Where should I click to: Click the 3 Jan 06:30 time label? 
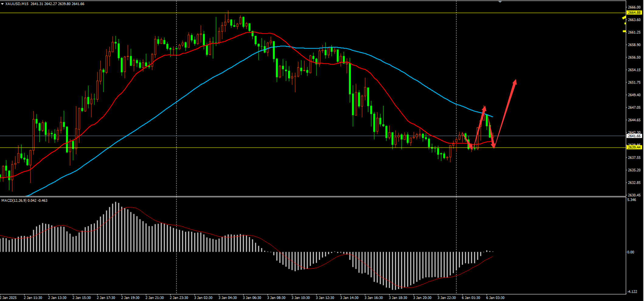pyautogui.click(x=252, y=298)
